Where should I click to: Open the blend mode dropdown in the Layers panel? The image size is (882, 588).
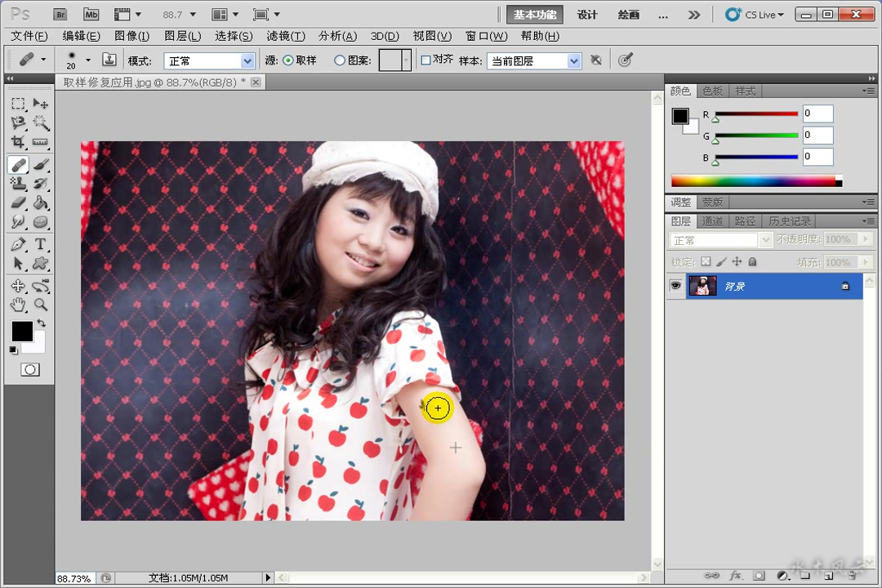(719, 239)
